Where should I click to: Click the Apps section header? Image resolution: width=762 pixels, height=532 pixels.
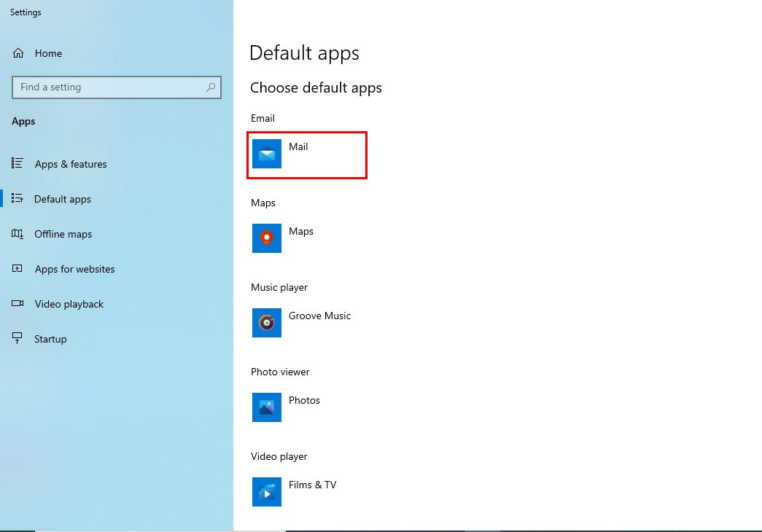[x=23, y=122]
